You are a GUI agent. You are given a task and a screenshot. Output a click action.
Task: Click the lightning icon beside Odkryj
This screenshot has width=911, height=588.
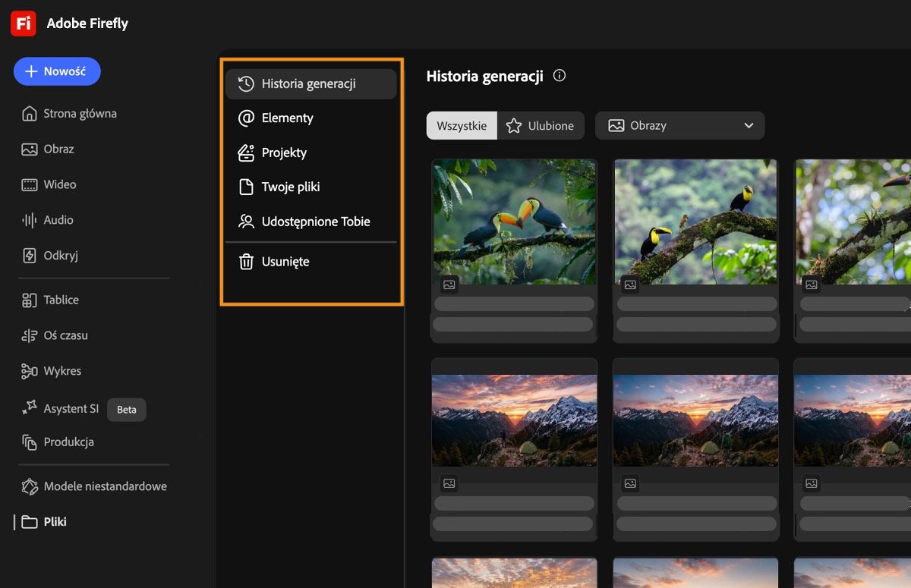(x=30, y=256)
